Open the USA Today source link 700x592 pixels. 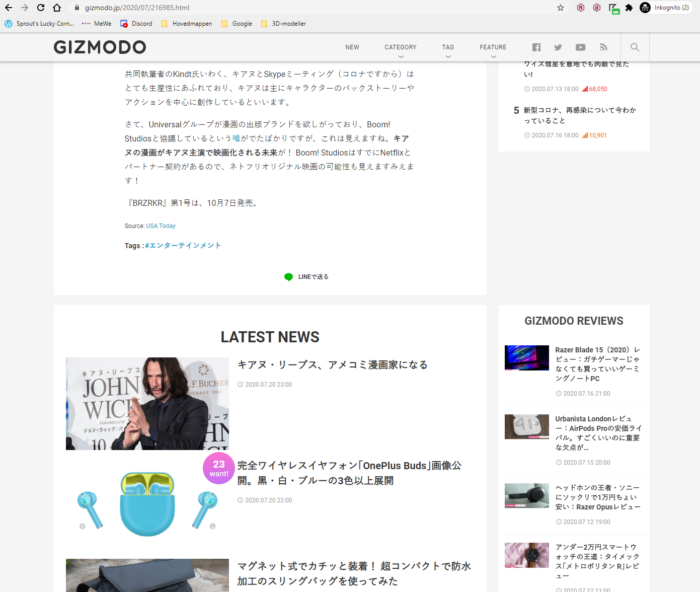160,226
